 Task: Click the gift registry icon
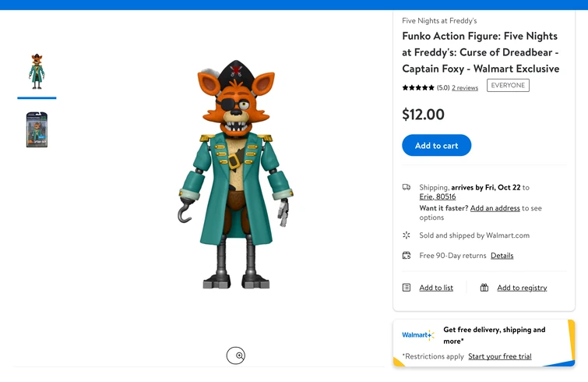click(484, 288)
